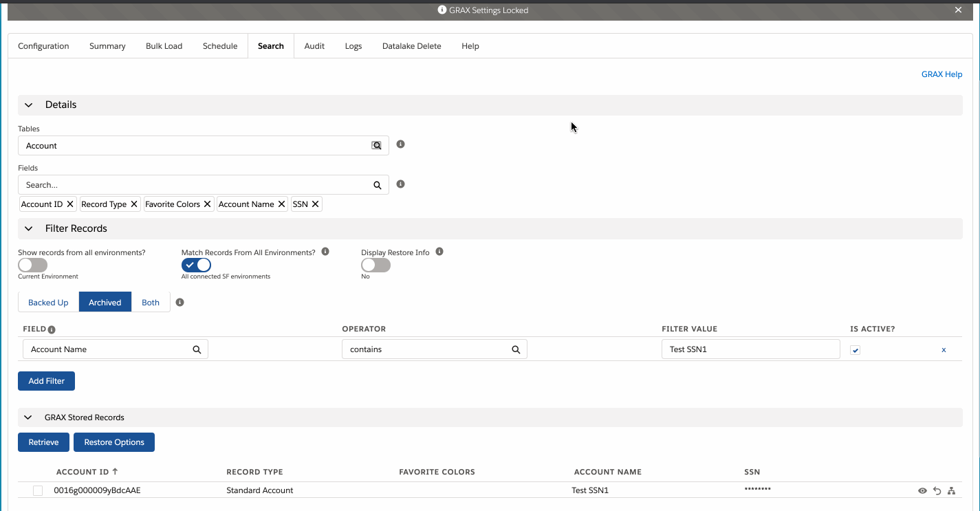980x511 pixels.
Task: Click the Fields search input box
Action: [204, 185]
